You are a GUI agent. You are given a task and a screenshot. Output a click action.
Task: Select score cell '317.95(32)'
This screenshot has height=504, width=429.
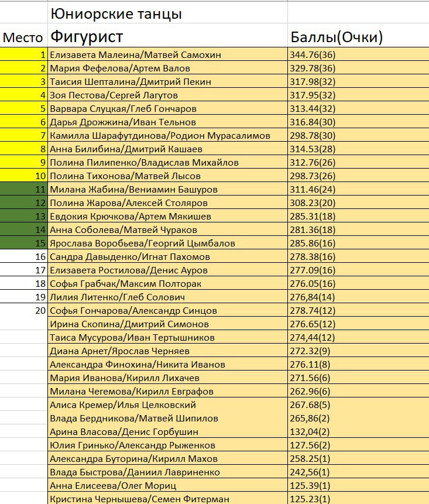click(x=358, y=95)
